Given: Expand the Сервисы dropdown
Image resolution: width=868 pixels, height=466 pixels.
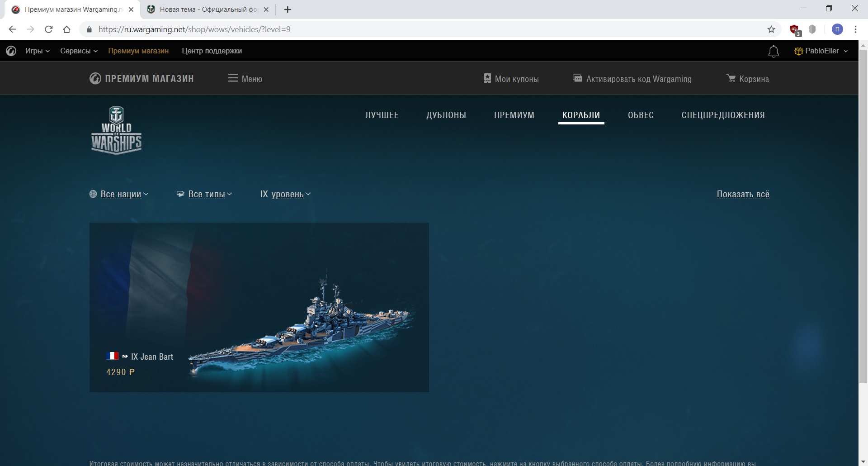Looking at the screenshot, I should point(79,51).
